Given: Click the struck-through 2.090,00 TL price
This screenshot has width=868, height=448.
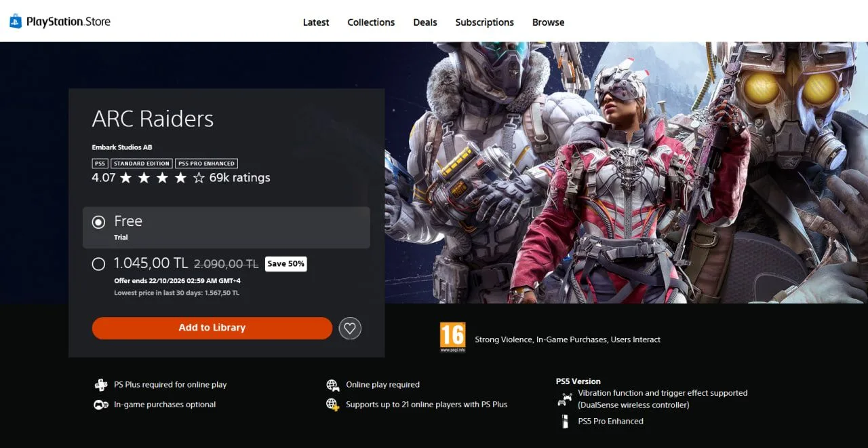Looking at the screenshot, I should point(226,264).
